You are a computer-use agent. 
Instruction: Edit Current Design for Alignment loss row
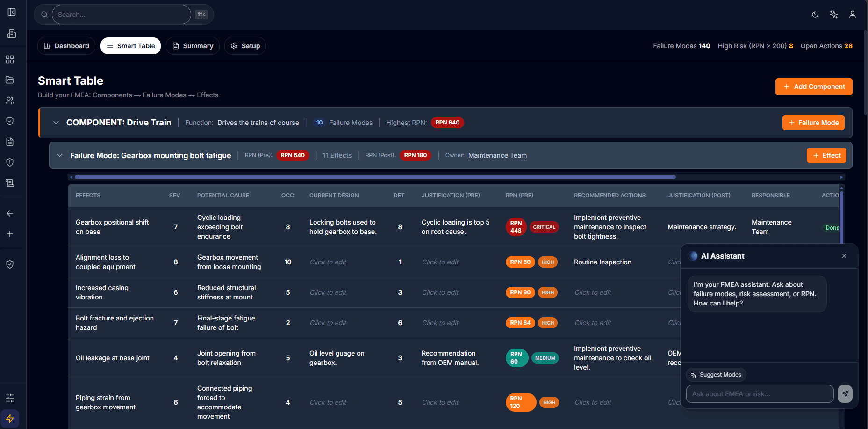[x=328, y=262]
